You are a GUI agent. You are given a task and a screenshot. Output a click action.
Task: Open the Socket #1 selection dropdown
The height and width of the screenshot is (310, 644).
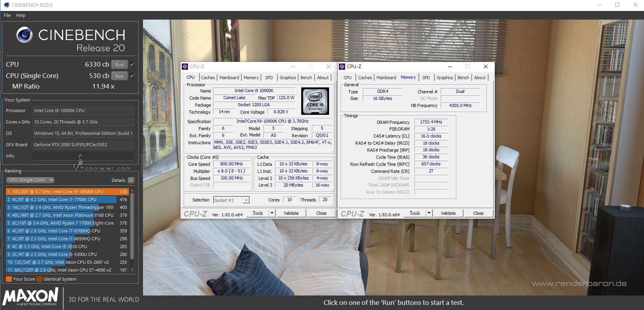[x=231, y=200]
